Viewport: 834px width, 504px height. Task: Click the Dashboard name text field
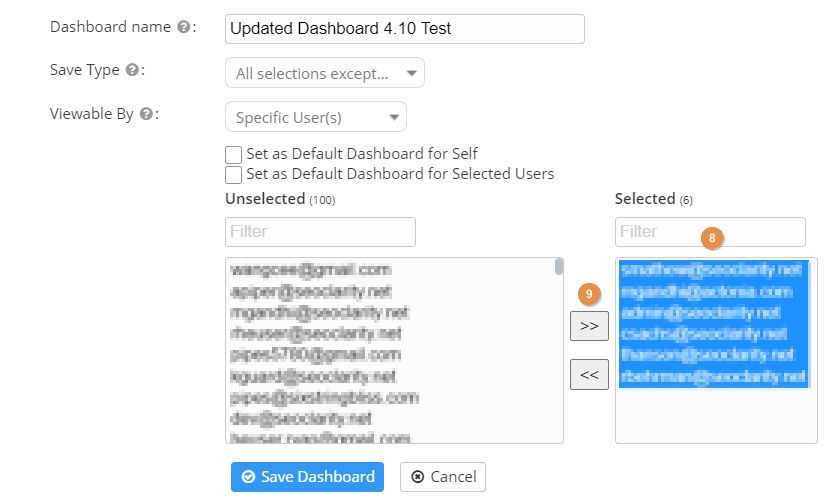click(x=405, y=29)
